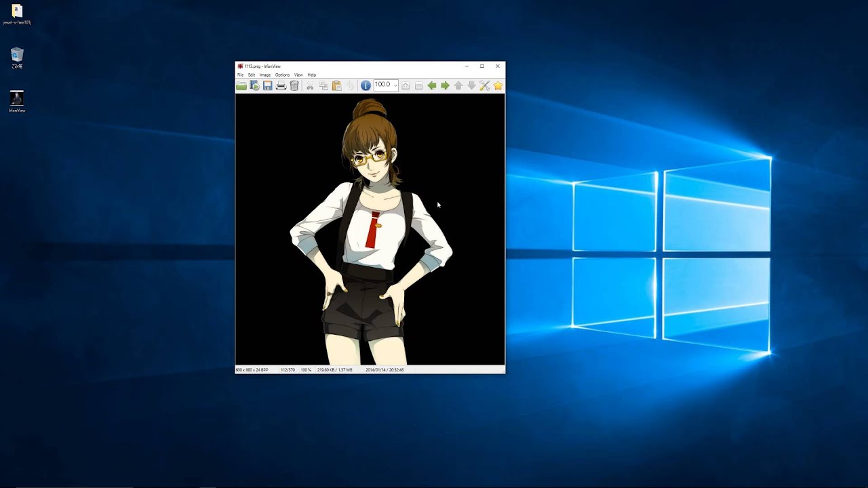
Task: Click the Cut scissors icon
Action: pos(310,85)
